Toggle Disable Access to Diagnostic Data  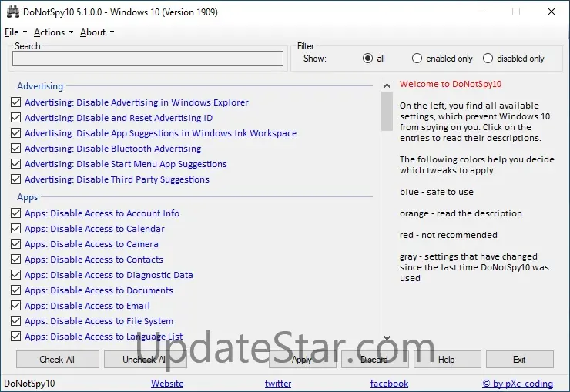pyautogui.click(x=15, y=275)
